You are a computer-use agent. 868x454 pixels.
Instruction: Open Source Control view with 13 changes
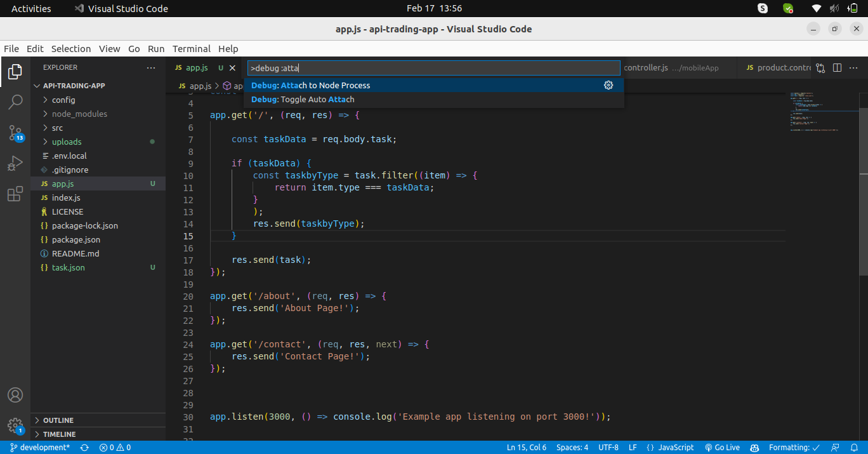click(x=15, y=133)
